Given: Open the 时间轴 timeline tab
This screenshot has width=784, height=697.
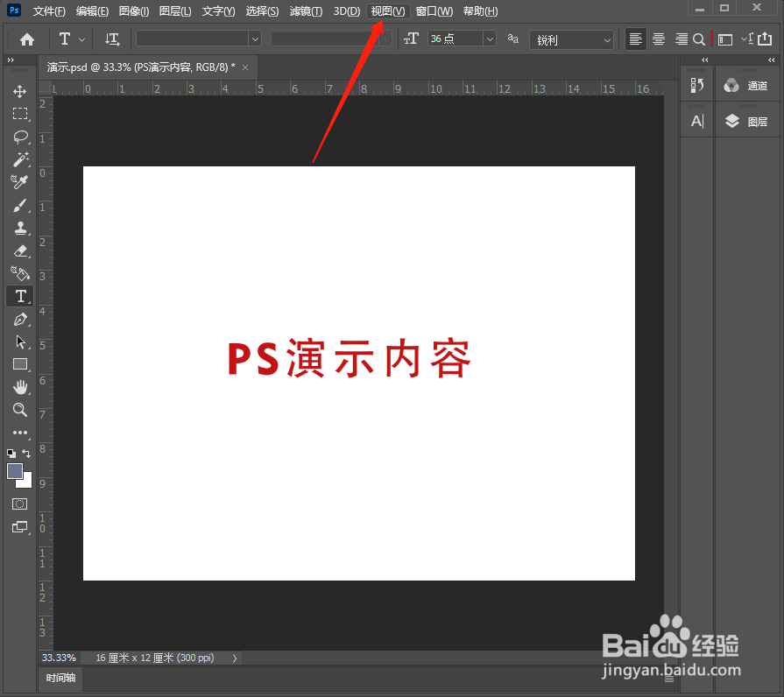Looking at the screenshot, I should [x=60, y=678].
